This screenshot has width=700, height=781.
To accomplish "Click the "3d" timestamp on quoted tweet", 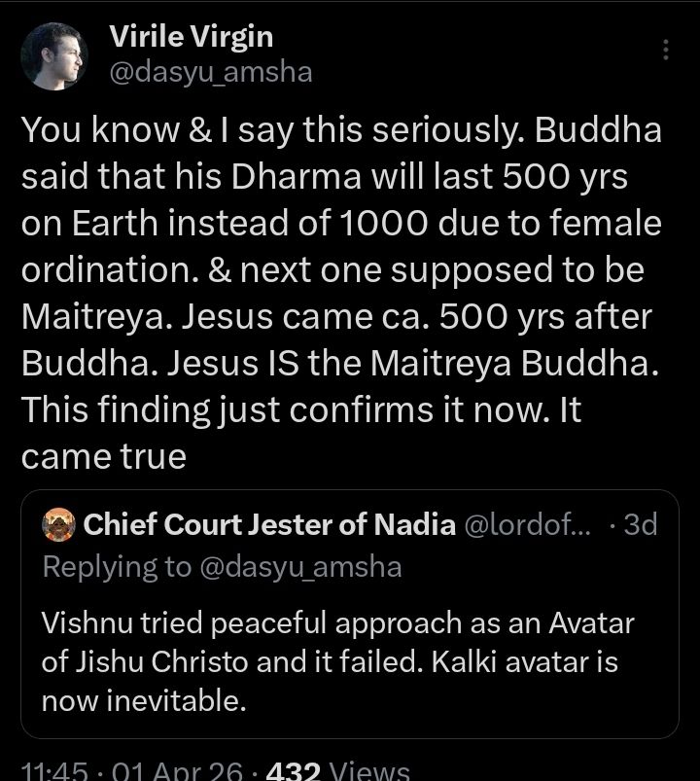I will [x=640, y=525].
